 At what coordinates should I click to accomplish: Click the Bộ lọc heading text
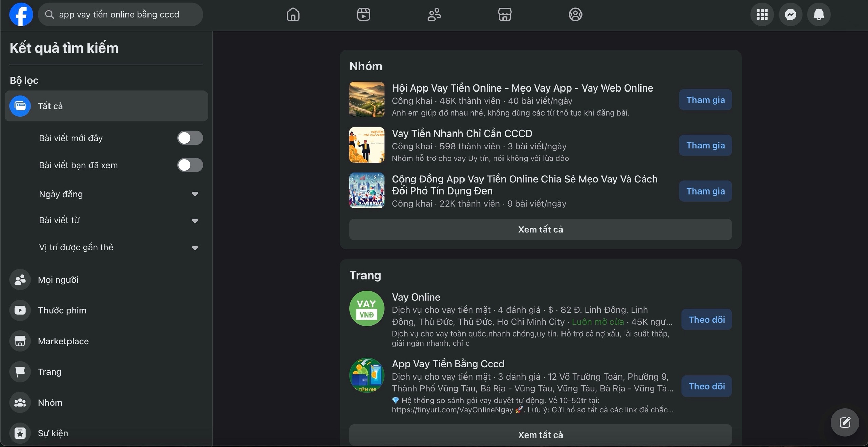point(24,80)
